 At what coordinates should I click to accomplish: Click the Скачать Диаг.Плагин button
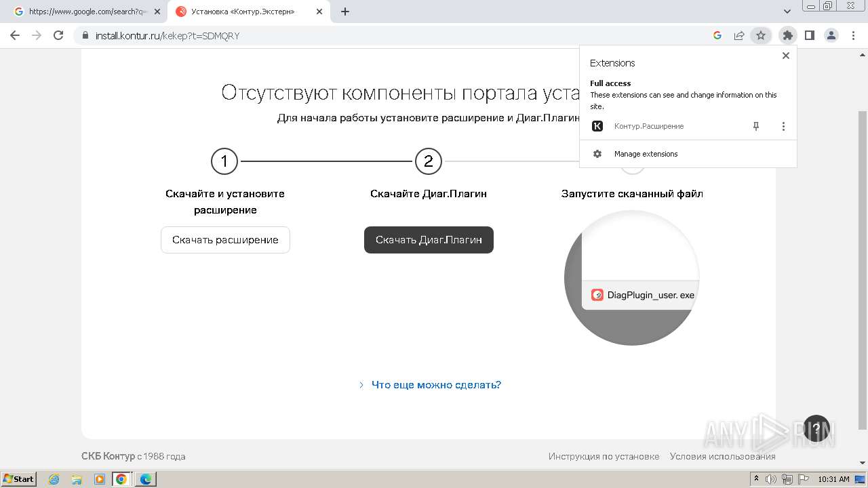[429, 240]
